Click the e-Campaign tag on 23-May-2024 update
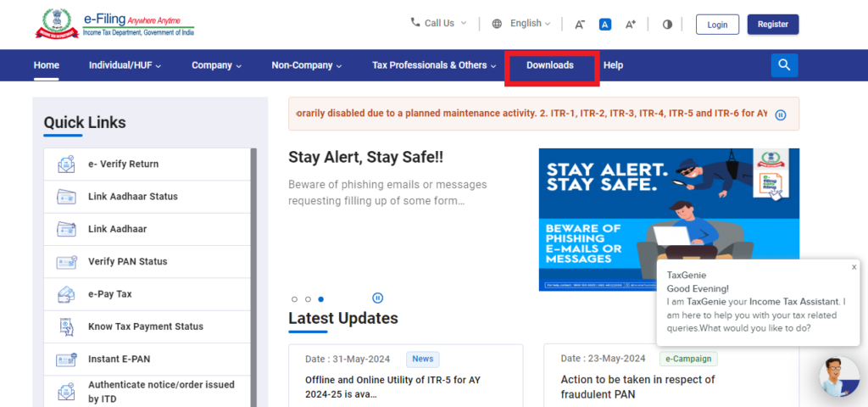 point(688,359)
